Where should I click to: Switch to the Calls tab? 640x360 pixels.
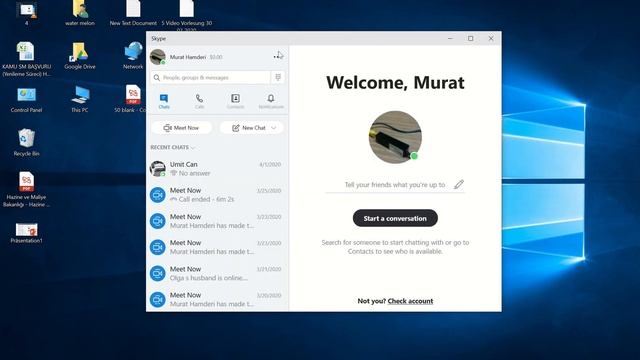199,101
